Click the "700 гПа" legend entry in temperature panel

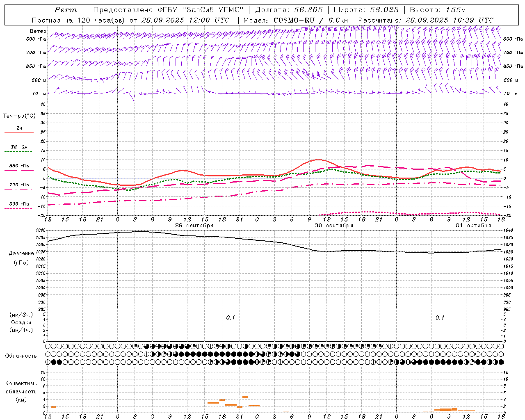[19, 185]
